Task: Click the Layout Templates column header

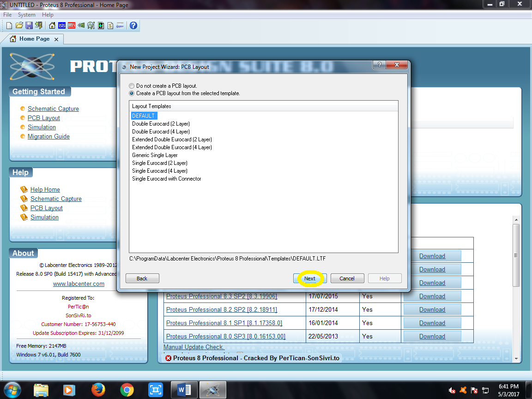Action: pyautogui.click(x=264, y=106)
